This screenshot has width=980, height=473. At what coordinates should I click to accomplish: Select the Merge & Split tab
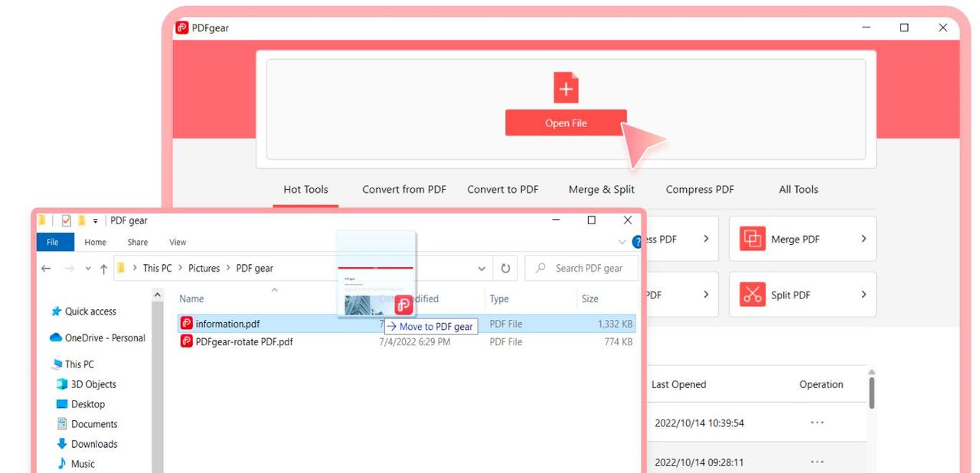click(x=602, y=190)
